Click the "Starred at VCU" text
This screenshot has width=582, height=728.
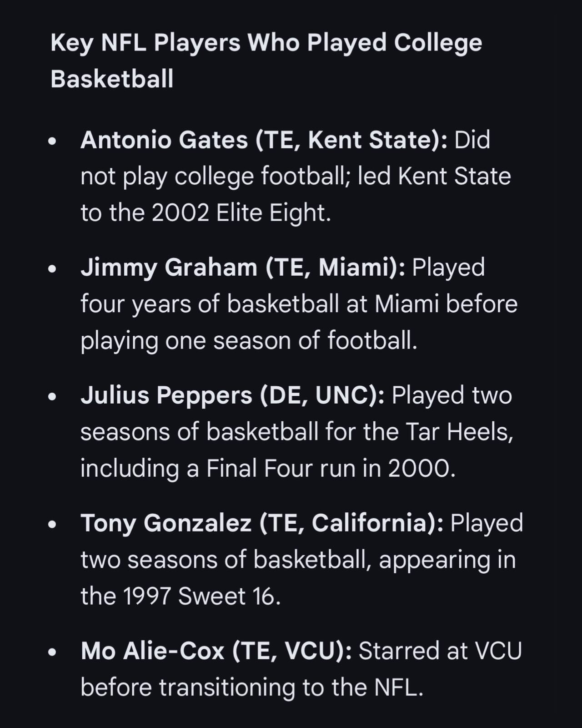tap(440, 651)
